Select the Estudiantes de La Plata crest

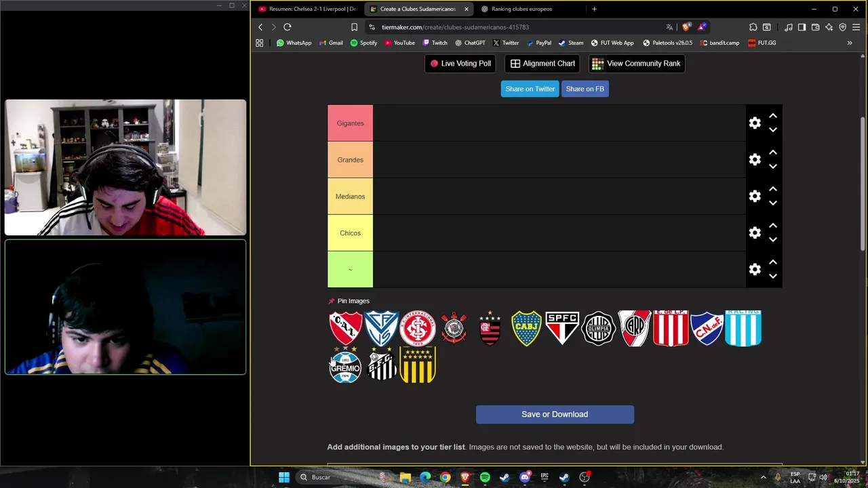pos(671,328)
